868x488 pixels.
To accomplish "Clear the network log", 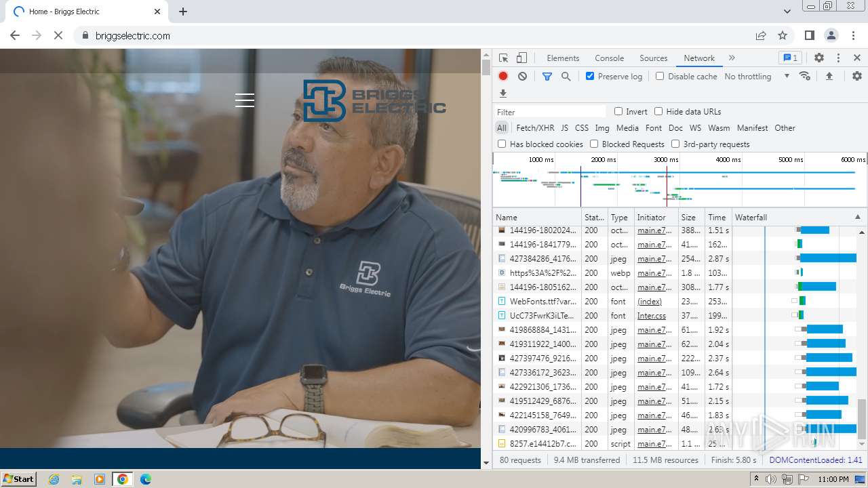I will (x=522, y=77).
